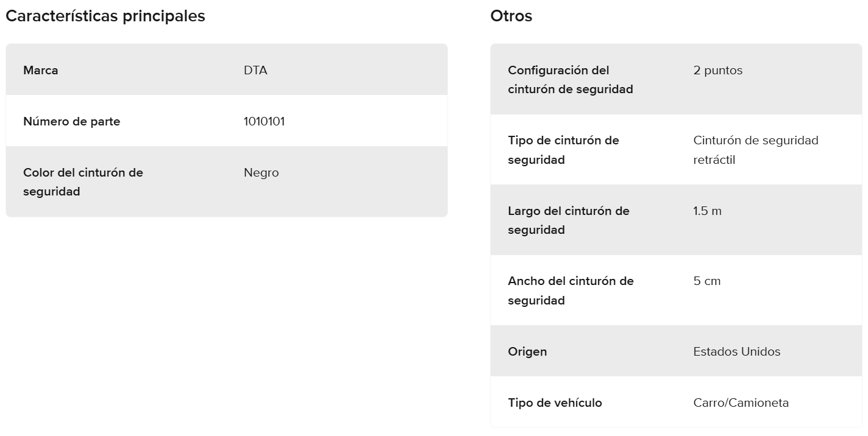Select the "Marca" label
Screen dimensions: 868x436
(x=41, y=70)
